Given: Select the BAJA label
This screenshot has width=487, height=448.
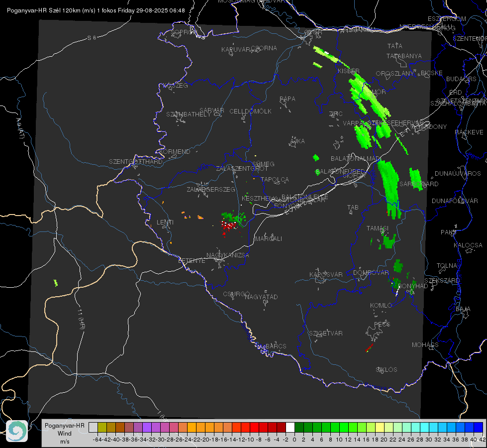Looking at the screenshot, I should click(463, 309).
